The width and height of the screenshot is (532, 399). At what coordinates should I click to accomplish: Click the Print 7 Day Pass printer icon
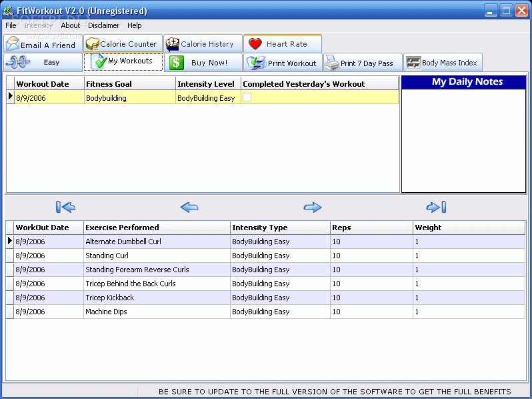pos(332,63)
